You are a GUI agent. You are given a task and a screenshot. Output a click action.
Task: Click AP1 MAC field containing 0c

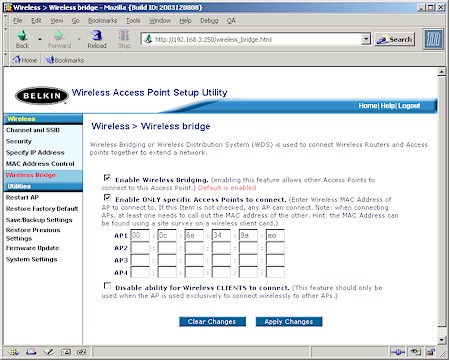pyautogui.click(x=167, y=235)
